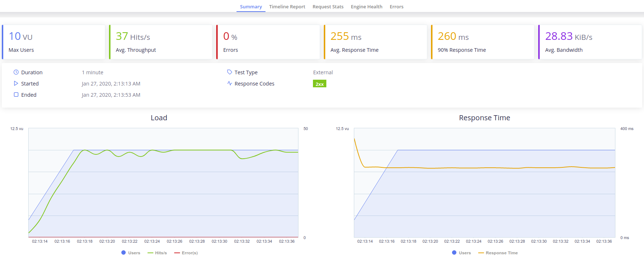The image size is (644, 263).
Task: Select the 10 VU Max Users card
Action: click(x=54, y=42)
